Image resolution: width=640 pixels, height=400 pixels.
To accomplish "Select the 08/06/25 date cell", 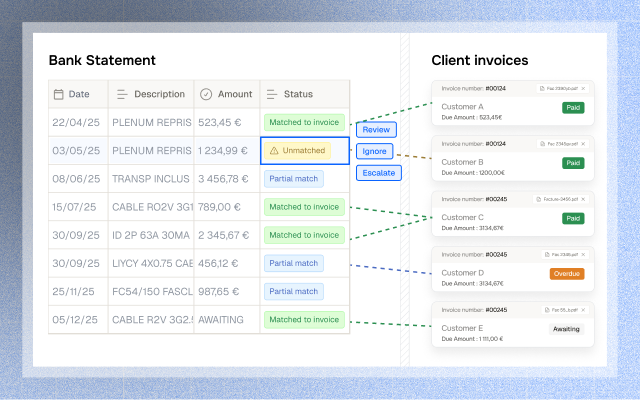I will [78, 179].
